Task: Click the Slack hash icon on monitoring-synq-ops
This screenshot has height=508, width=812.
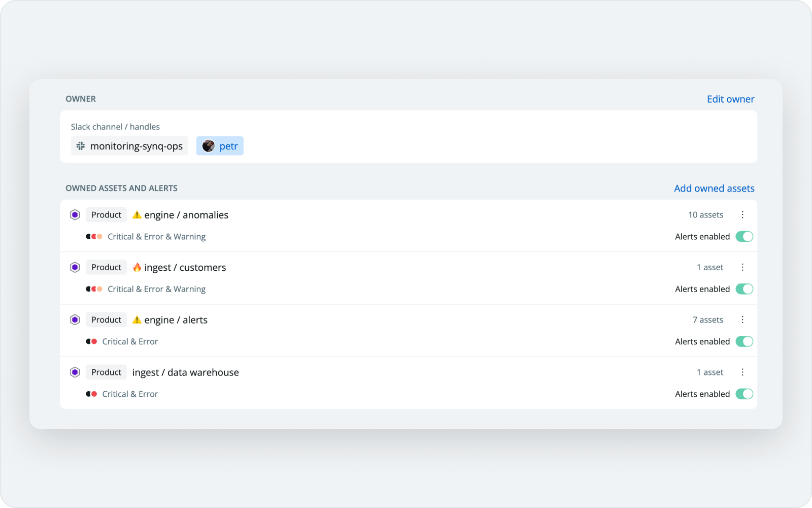Action: coord(81,146)
